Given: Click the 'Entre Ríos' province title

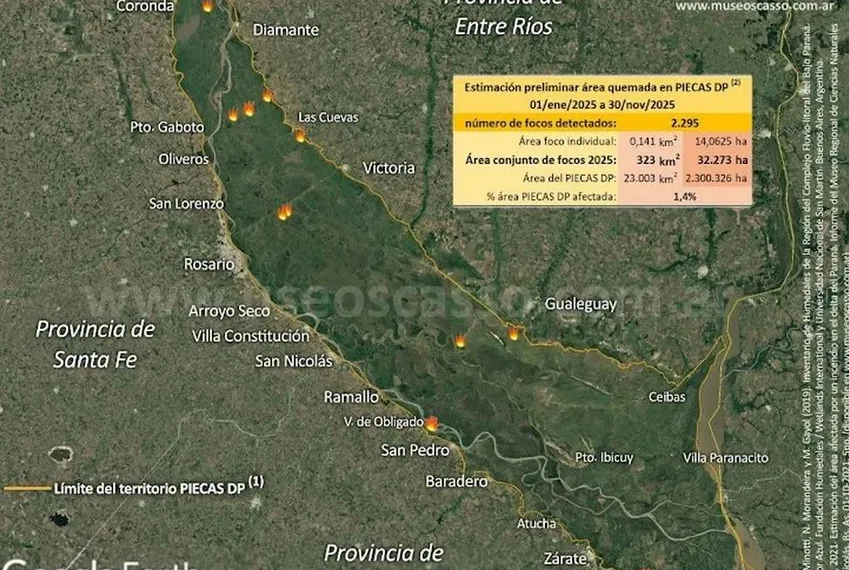Looking at the screenshot, I should coord(504,27).
